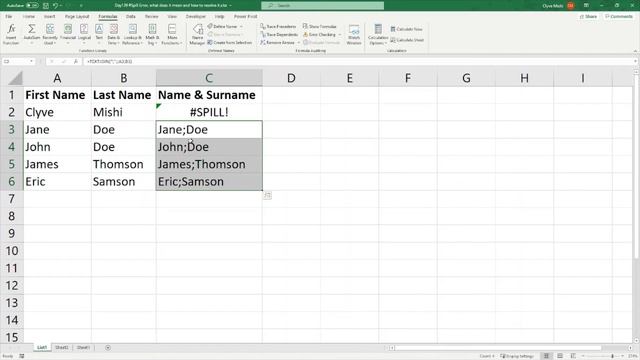Switch to the Page Layout tab
The image size is (640, 360).
click(x=77, y=16)
